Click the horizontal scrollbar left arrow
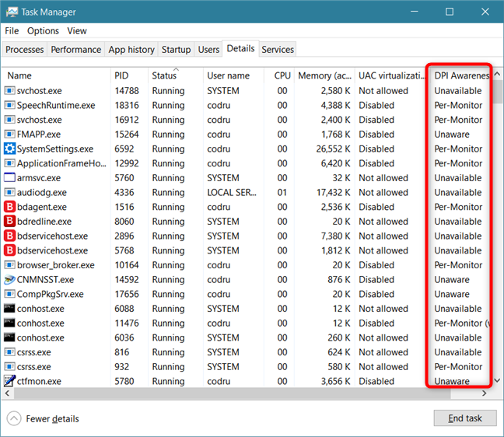Viewport: 504px width, 437px height. pos(8,393)
